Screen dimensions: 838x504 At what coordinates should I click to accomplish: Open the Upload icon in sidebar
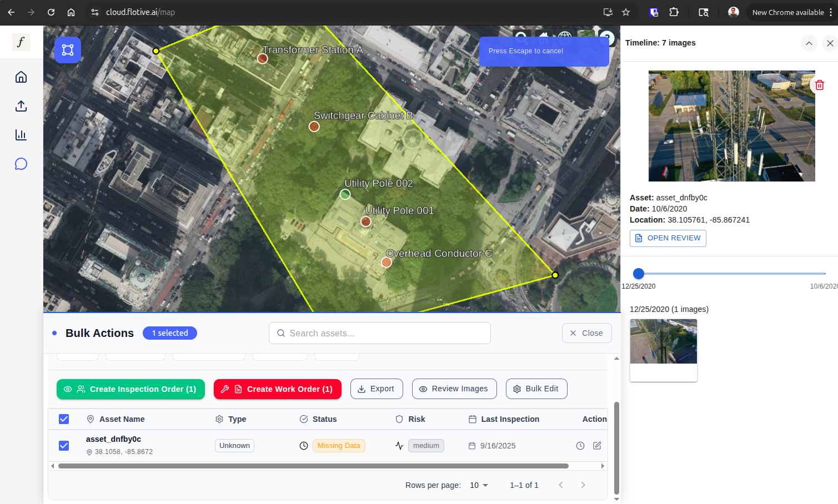click(x=21, y=106)
